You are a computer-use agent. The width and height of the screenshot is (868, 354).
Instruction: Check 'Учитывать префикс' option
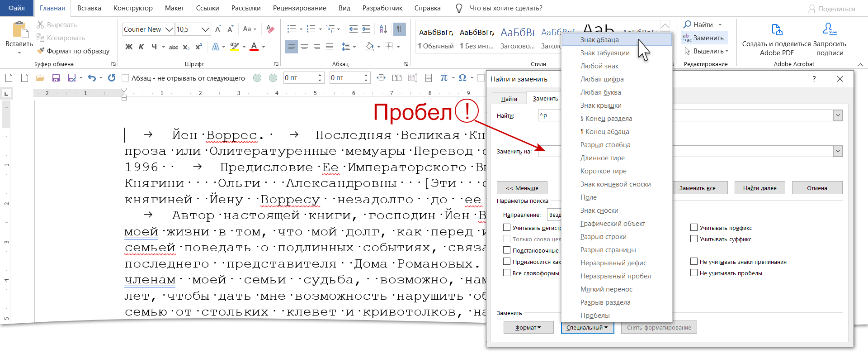point(694,227)
